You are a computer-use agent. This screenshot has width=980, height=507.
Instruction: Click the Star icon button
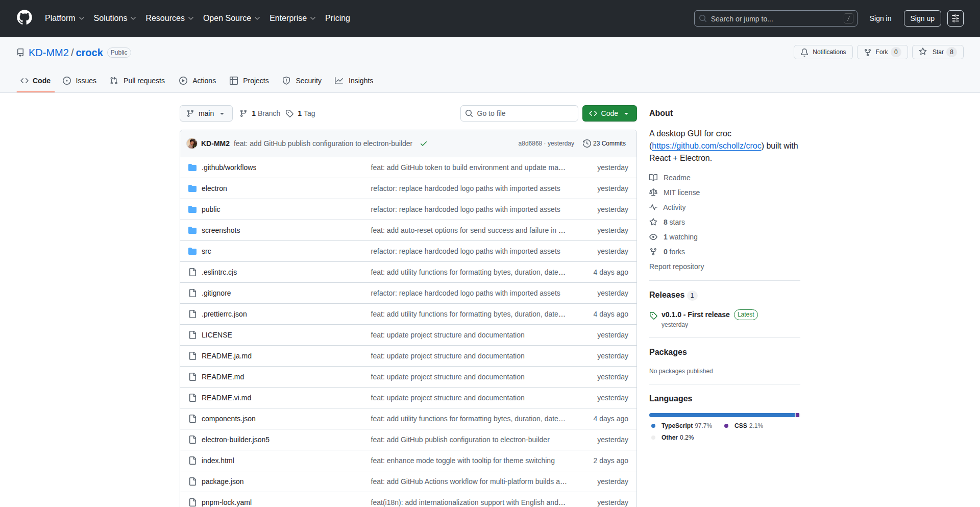tap(923, 52)
